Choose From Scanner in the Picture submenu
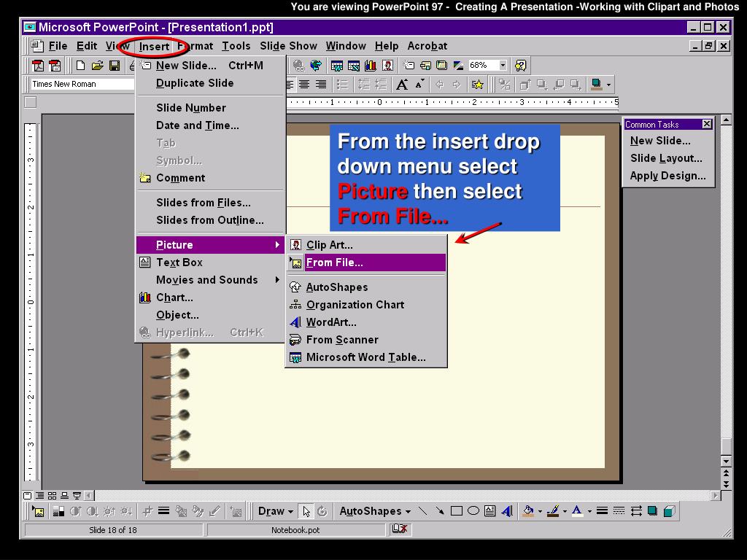 366,340
